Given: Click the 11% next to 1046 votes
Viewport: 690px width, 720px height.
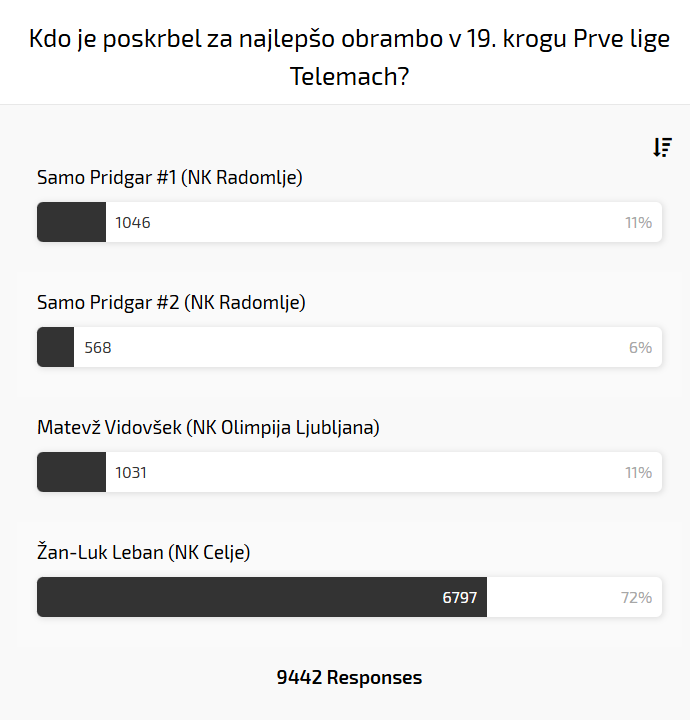Looking at the screenshot, I should [638, 222].
